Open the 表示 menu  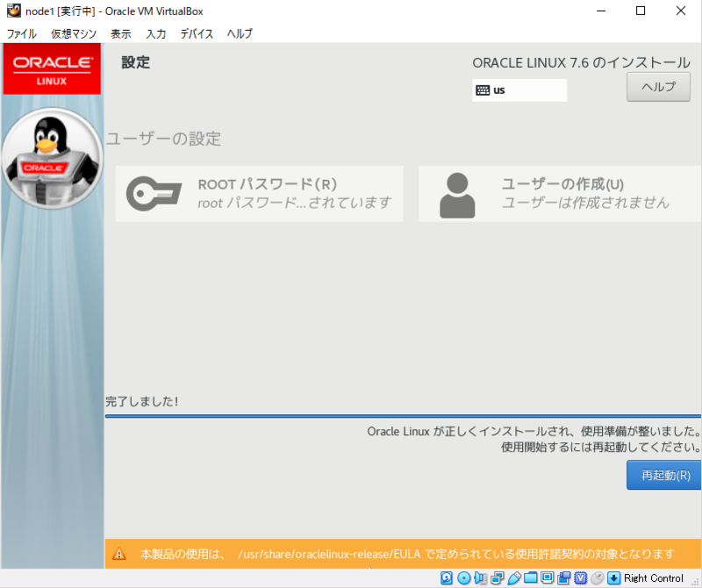(121, 34)
